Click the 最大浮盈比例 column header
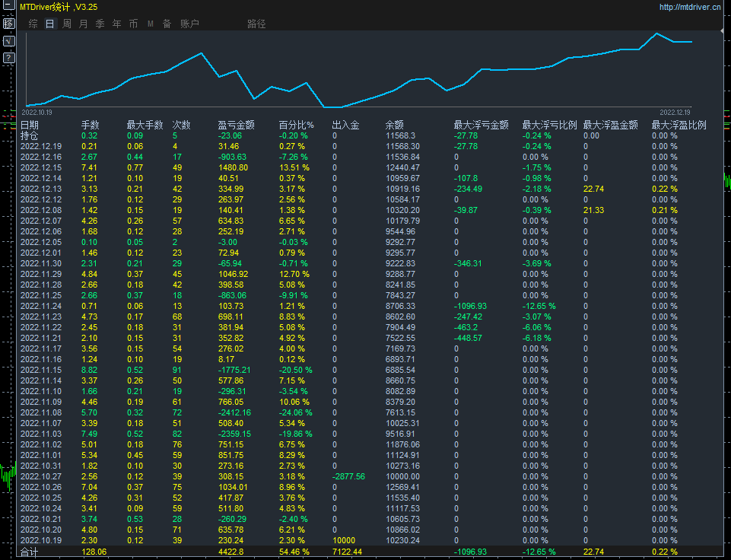This screenshot has height=560, width=731. pyautogui.click(x=679, y=125)
